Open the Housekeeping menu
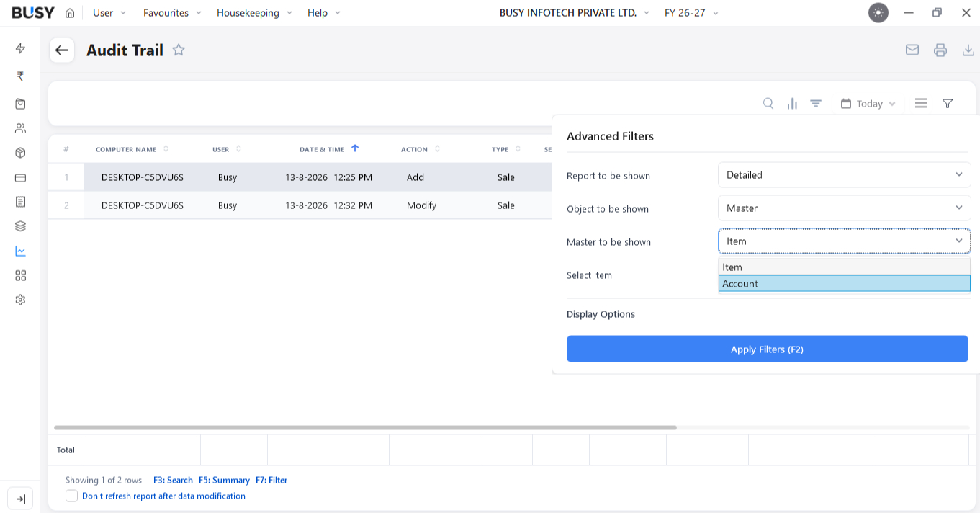 point(254,13)
